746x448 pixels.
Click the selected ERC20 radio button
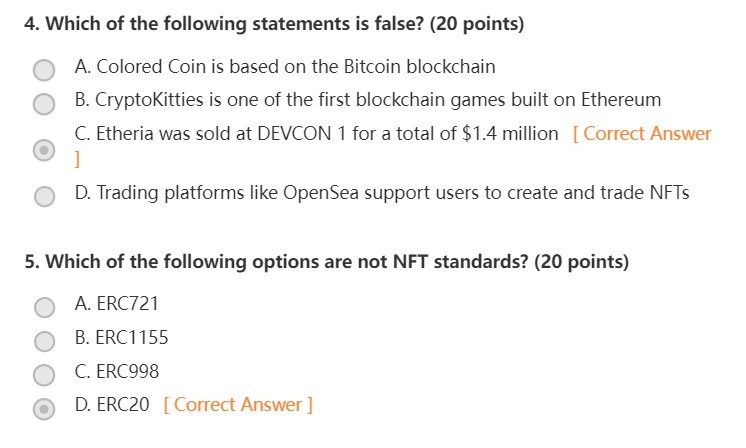tap(44, 409)
